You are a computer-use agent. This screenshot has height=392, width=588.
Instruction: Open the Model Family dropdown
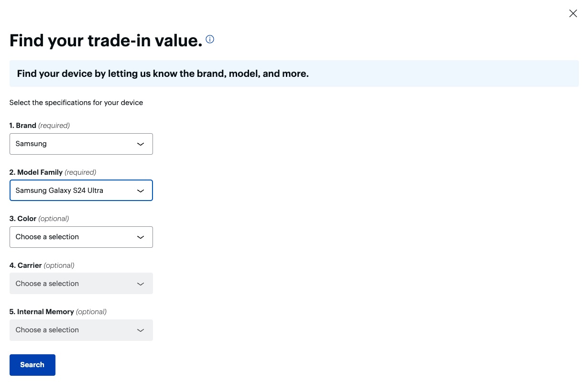coord(76,191)
